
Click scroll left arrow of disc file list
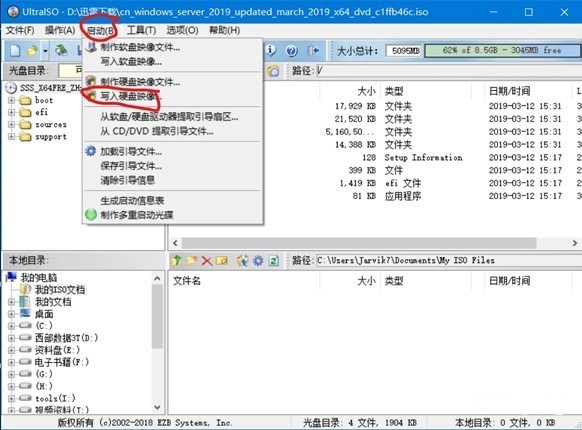pyautogui.click(x=176, y=243)
